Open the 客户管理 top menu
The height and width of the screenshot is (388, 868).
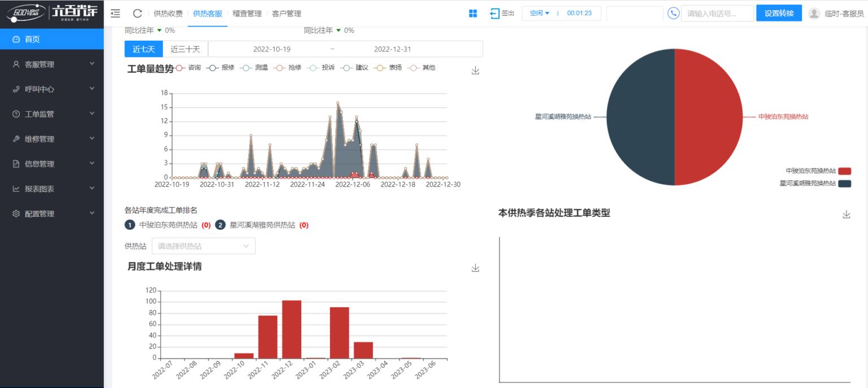(x=287, y=14)
